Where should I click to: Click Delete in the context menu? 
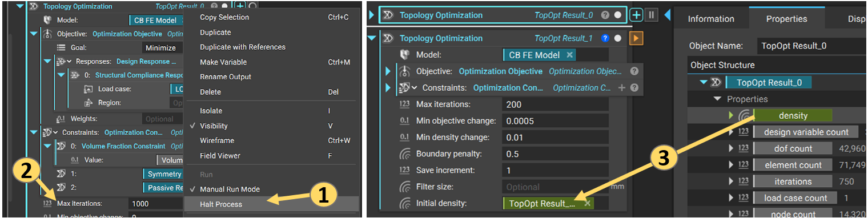[x=210, y=91]
